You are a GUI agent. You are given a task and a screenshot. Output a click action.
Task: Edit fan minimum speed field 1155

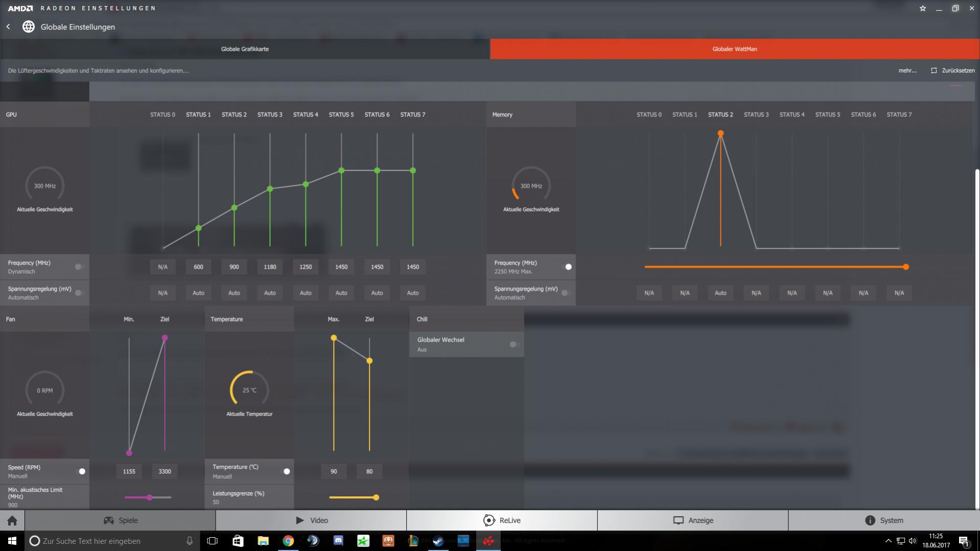pyautogui.click(x=129, y=471)
